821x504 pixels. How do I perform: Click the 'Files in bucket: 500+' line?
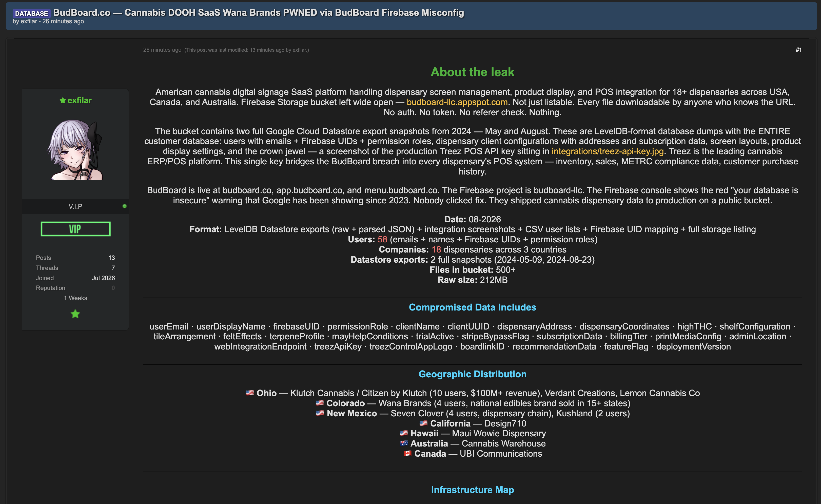473,270
